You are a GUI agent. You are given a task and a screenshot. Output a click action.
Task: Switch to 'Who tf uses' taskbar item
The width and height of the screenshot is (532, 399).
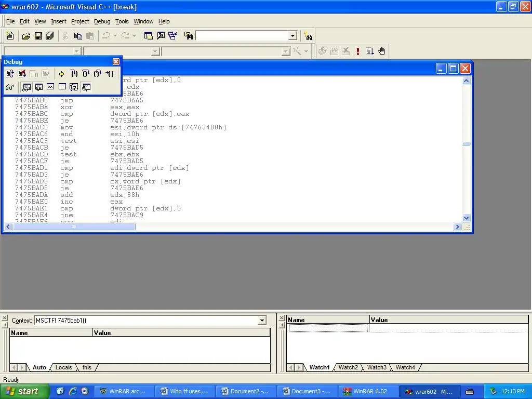click(x=184, y=391)
